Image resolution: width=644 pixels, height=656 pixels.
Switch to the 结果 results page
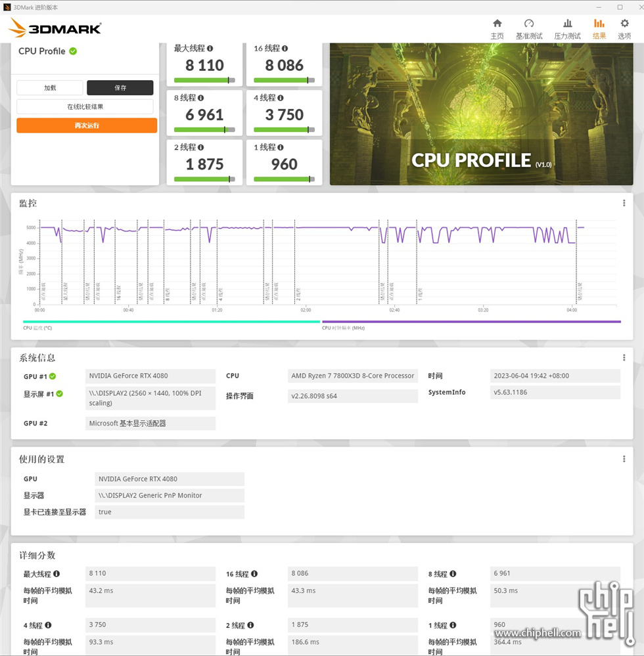(599, 29)
